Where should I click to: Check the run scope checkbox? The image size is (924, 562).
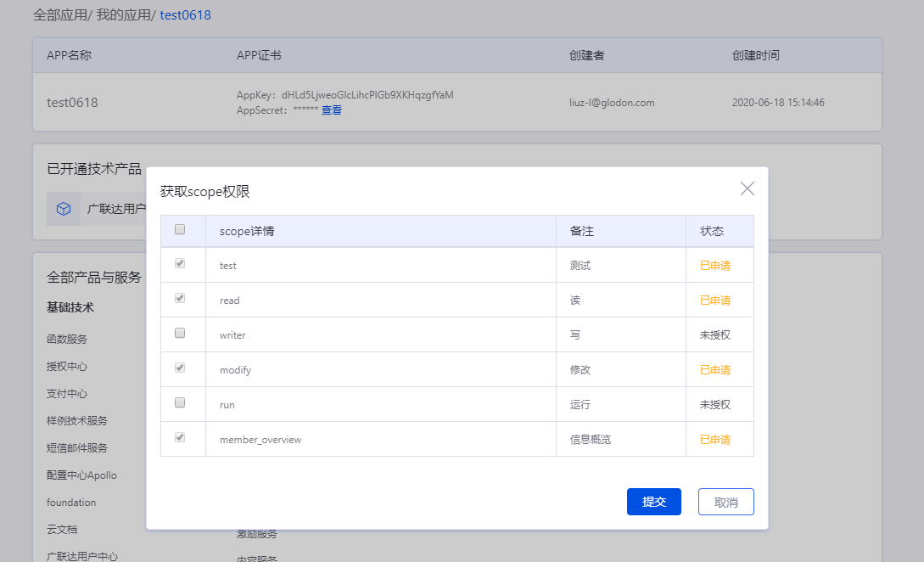click(x=180, y=403)
